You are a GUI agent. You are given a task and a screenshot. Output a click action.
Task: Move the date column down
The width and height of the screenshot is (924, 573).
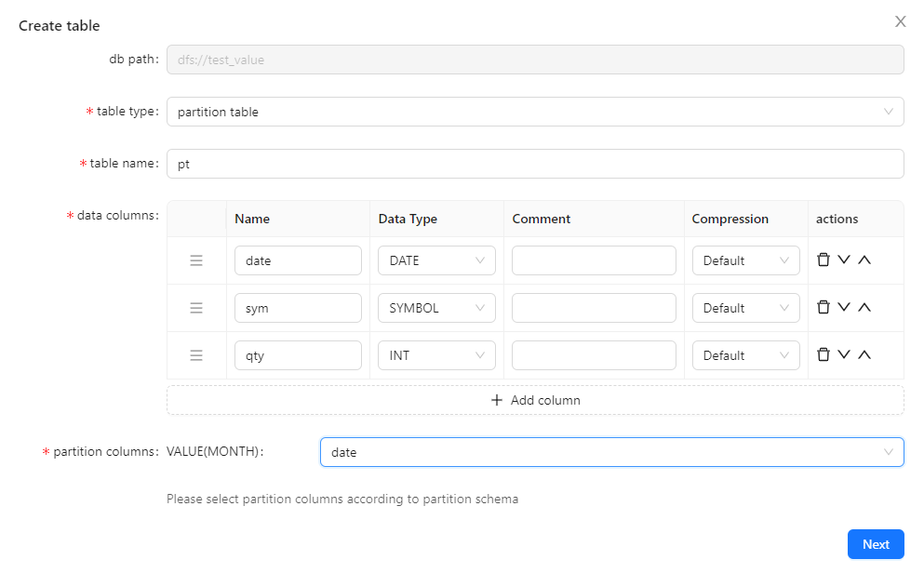point(844,260)
